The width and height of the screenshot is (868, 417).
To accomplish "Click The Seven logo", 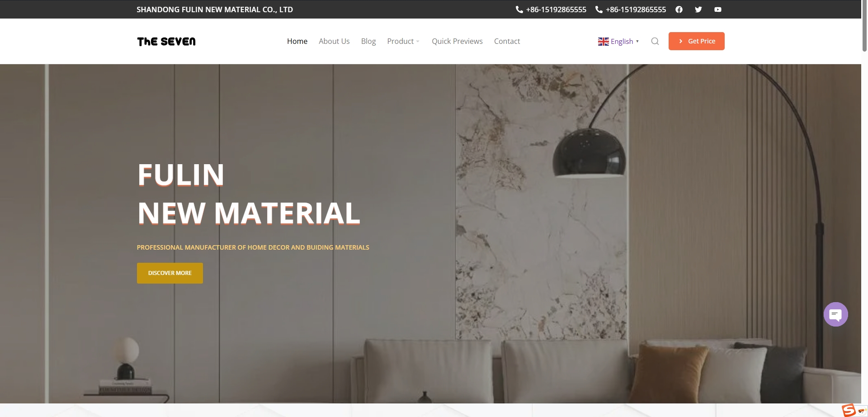I will 166,42.
